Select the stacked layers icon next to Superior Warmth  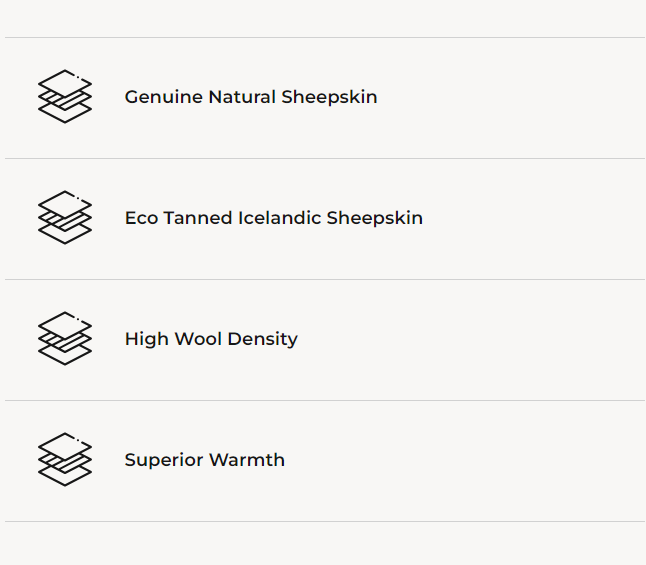point(65,460)
